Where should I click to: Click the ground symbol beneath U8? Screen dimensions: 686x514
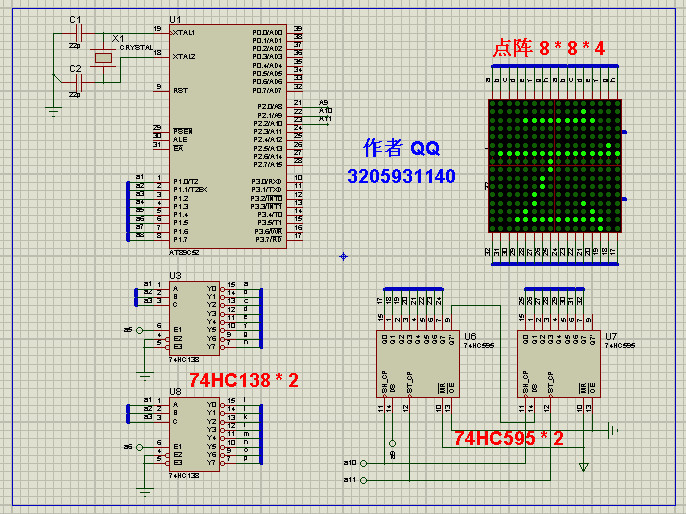tap(145, 492)
